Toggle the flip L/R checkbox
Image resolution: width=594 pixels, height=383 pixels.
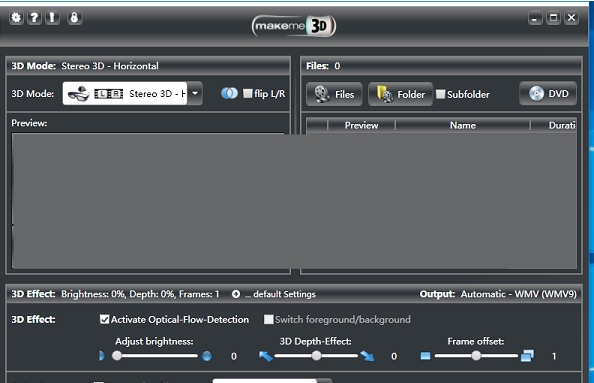click(247, 93)
